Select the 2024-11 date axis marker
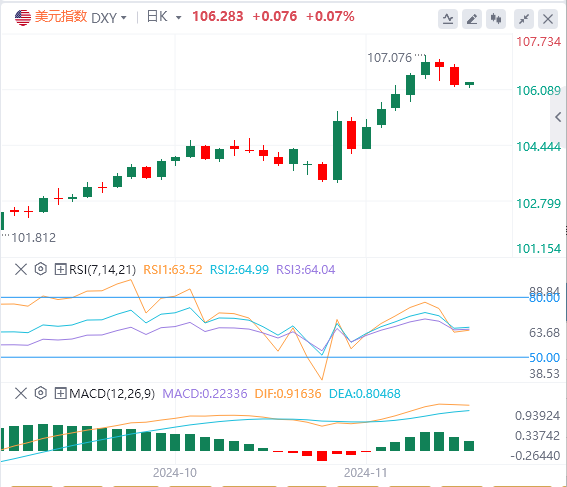Viewport: 567px width, 487px height. [x=365, y=473]
